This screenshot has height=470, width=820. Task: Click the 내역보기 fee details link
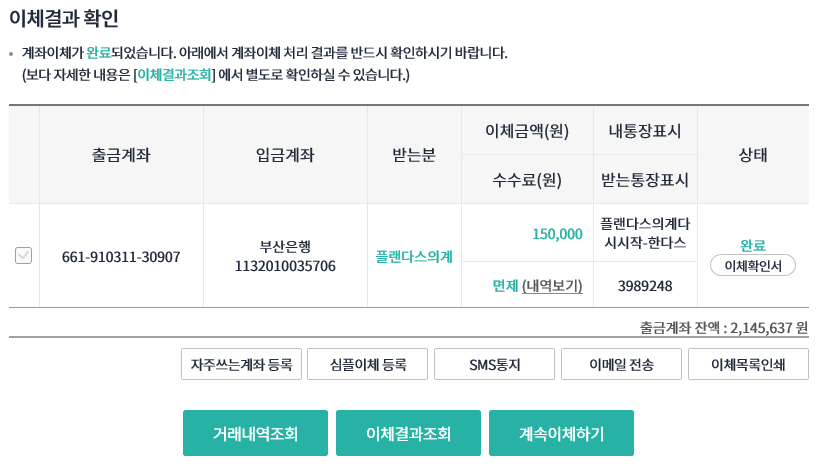tap(552, 286)
